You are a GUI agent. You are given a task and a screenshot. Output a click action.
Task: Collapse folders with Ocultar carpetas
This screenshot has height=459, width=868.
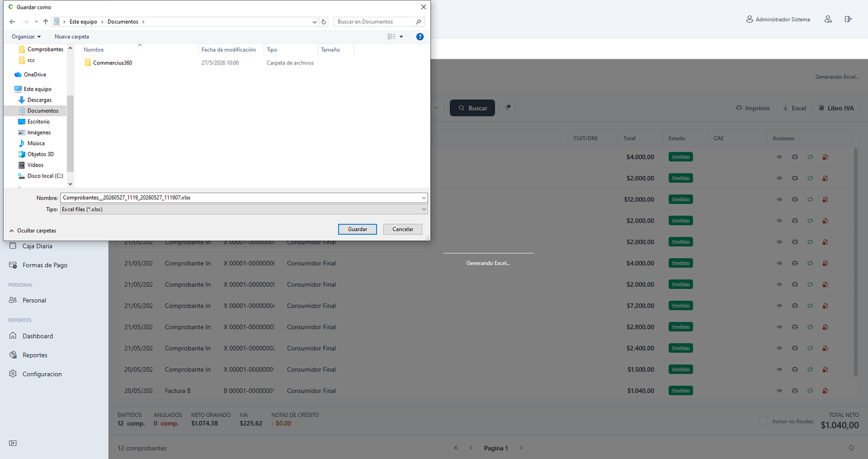point(33,231)
